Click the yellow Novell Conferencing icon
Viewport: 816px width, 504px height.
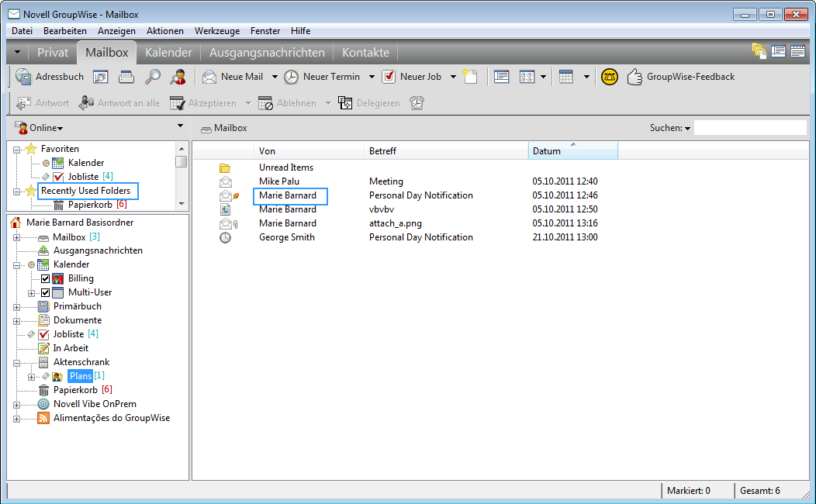(x=610, y=77)
